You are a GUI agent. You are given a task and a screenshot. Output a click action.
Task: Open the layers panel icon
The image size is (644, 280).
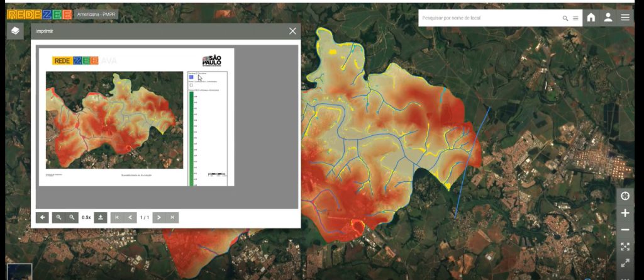coord(15,31)
